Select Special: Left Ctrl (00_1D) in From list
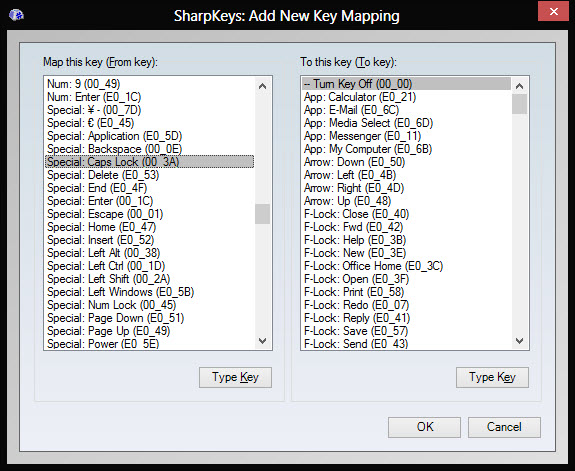This screenshot has height=471, width=575. tap(149, 266)
